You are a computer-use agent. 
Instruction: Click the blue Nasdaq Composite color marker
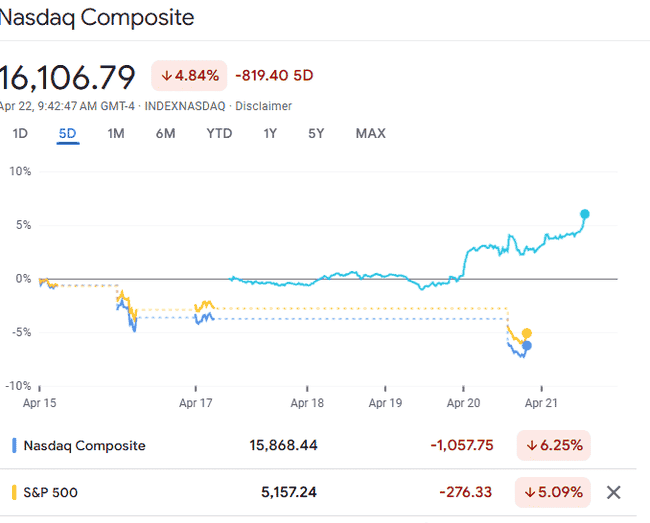click(x=14, y=445)
